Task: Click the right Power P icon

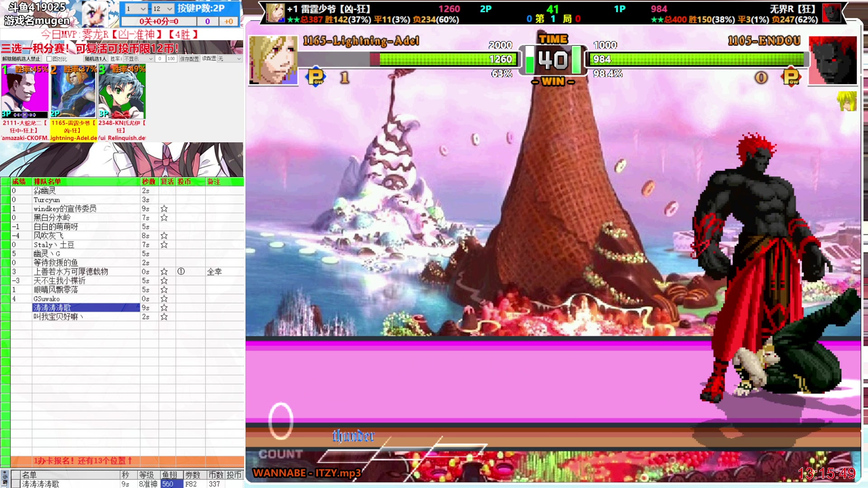Action: click(791, 77)
